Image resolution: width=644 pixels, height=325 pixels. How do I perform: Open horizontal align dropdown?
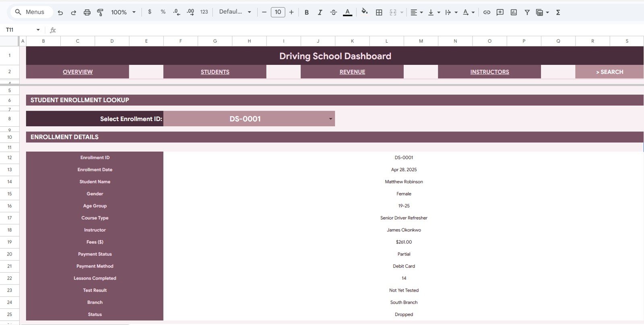417,12
